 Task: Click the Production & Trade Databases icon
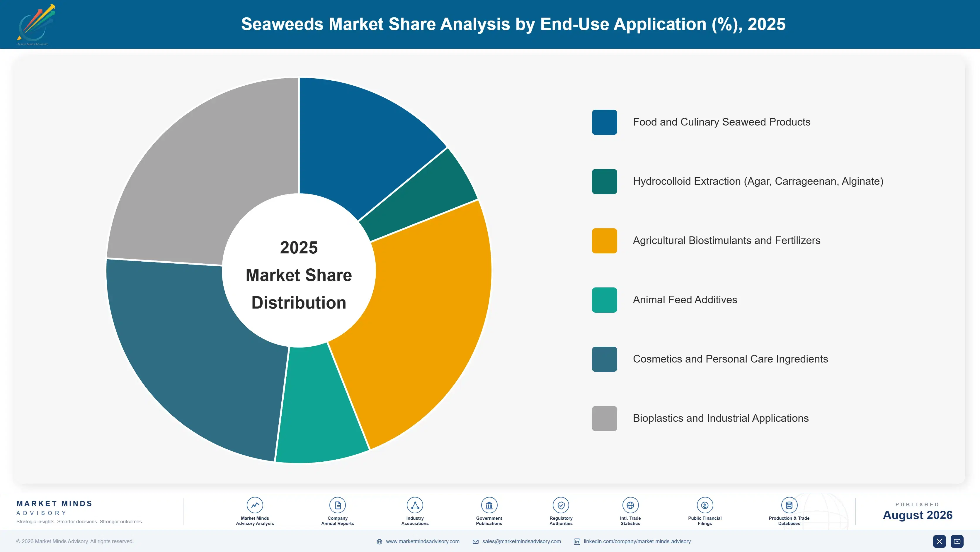[x=789, y=505]
